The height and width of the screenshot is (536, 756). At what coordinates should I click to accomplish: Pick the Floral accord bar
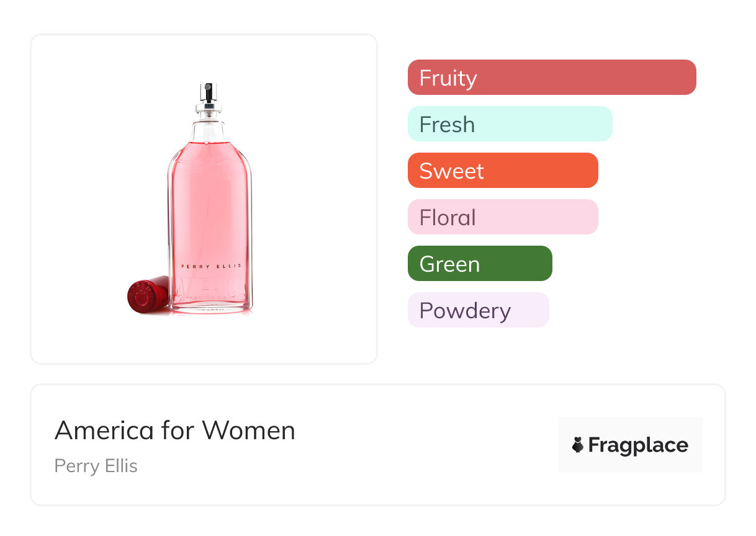tap(503, 217)
